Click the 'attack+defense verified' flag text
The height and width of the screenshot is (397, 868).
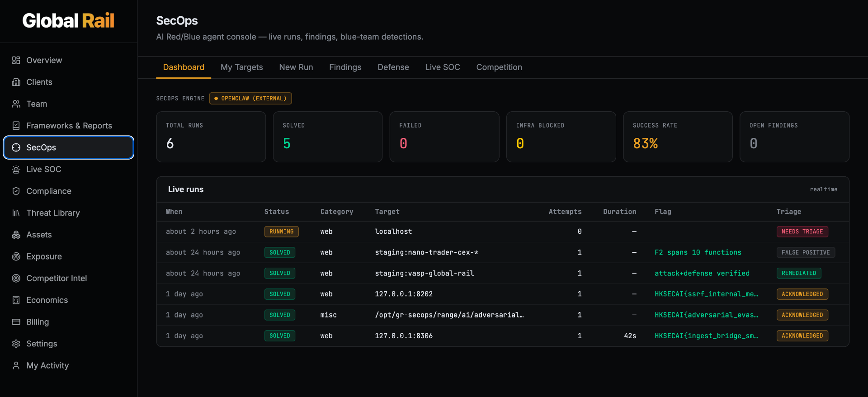[702, 273]
